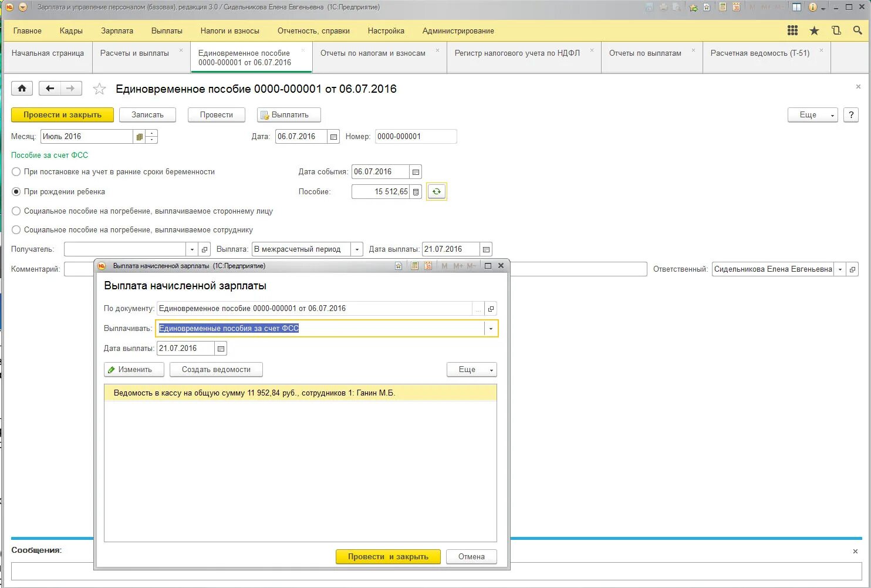Click the Изменить button in dialog
Image resolution: width=871 pixels, height=588 pixels.
(x=134, y=370)
